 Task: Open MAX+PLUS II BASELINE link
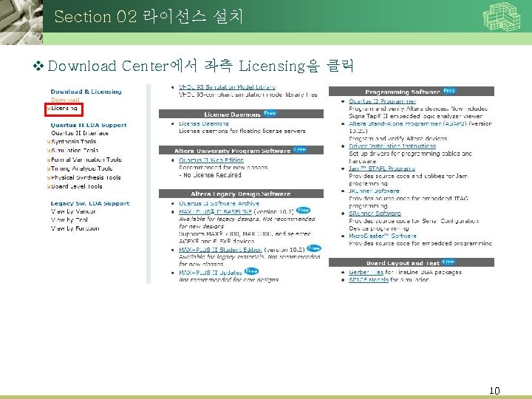click(x=215, y=211)
